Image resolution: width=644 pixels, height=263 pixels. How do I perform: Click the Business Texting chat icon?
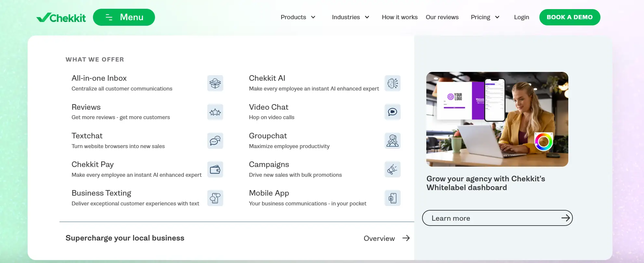215,198
